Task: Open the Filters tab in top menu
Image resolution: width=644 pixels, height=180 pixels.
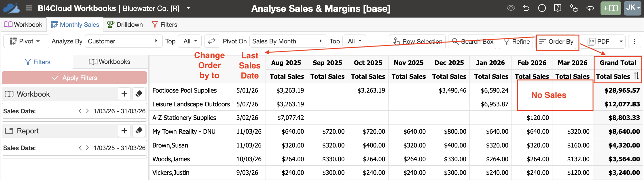Action: (164, 24)
